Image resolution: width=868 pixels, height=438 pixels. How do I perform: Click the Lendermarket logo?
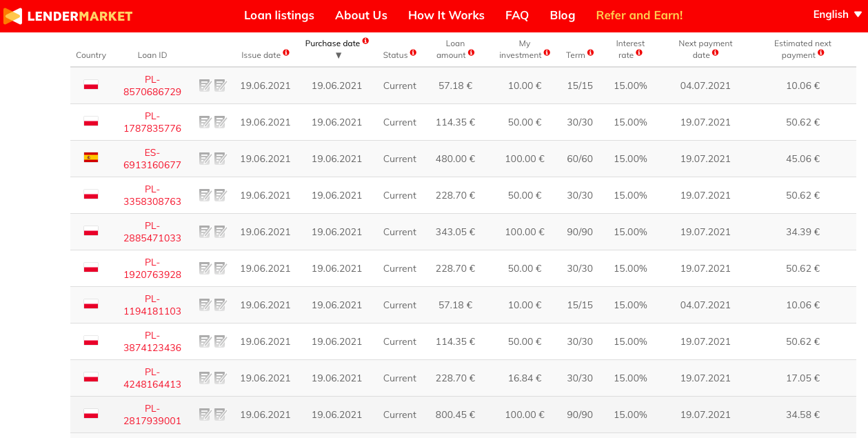pyautogui.click(x=68, y=16)
